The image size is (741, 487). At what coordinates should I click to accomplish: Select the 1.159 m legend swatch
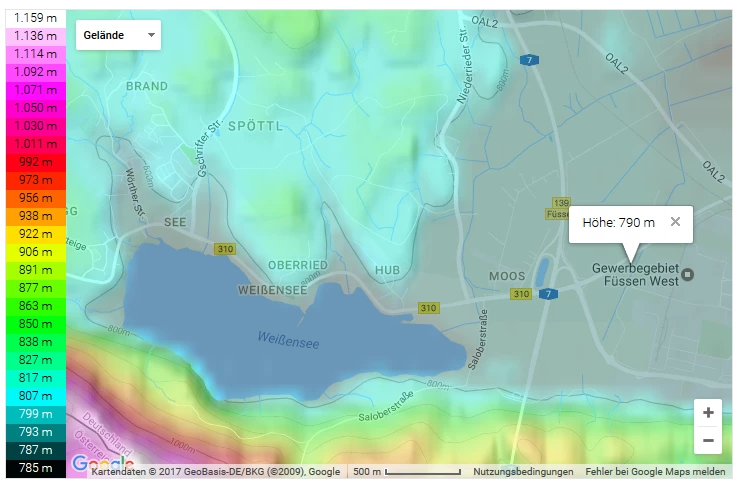35,18
